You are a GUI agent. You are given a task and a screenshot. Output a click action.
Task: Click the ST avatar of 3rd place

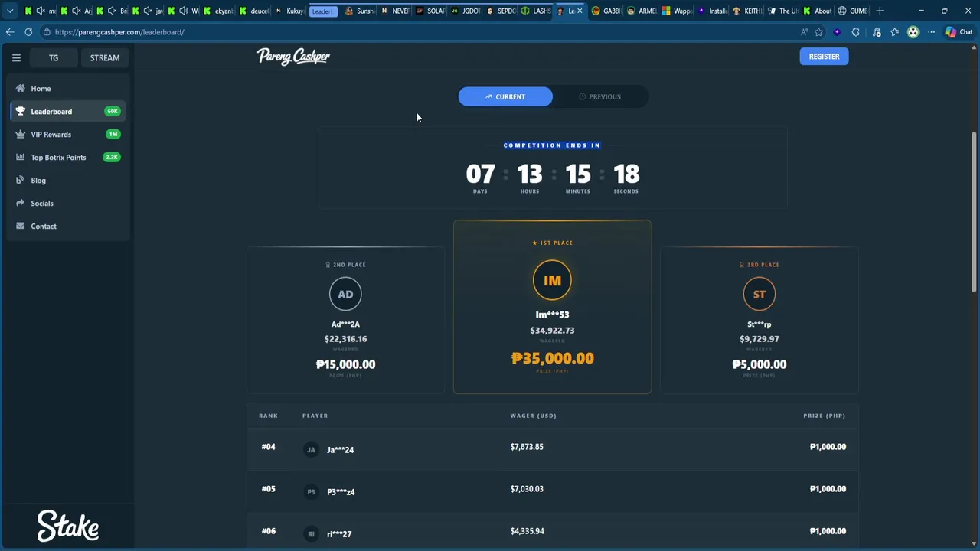pyautogui.click(x=759, y=294)
